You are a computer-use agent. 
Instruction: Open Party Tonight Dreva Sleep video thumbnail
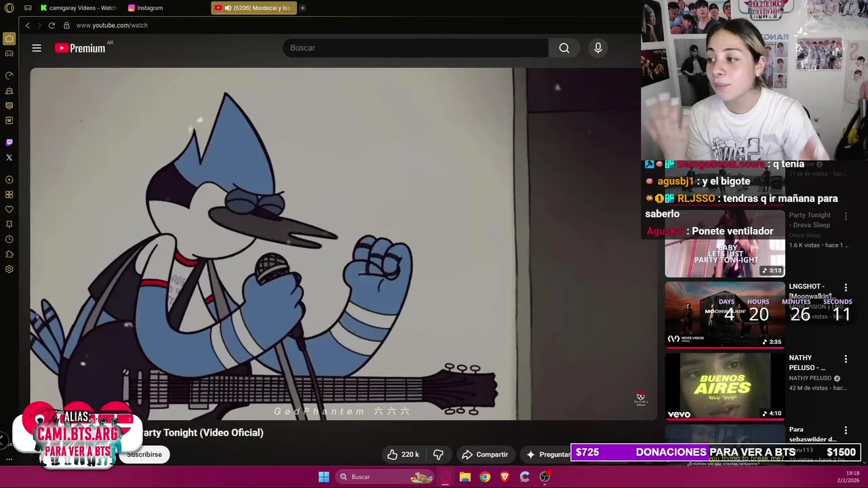pyautogui.click(x=725, y=244)
